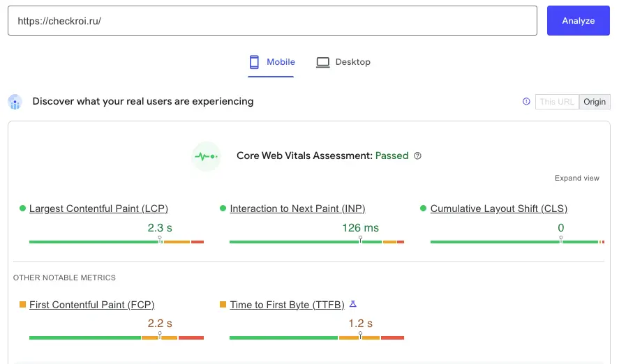Screen dimensions: 626x364
Task: Open Largest Contentful Paint (LCP) link
Action: click(98, 208)
